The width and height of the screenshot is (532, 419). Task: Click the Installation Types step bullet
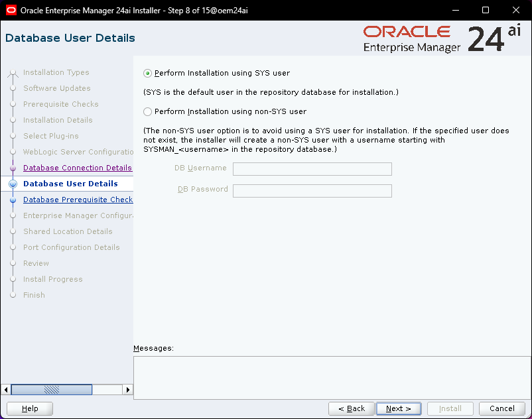click(13, 73)
